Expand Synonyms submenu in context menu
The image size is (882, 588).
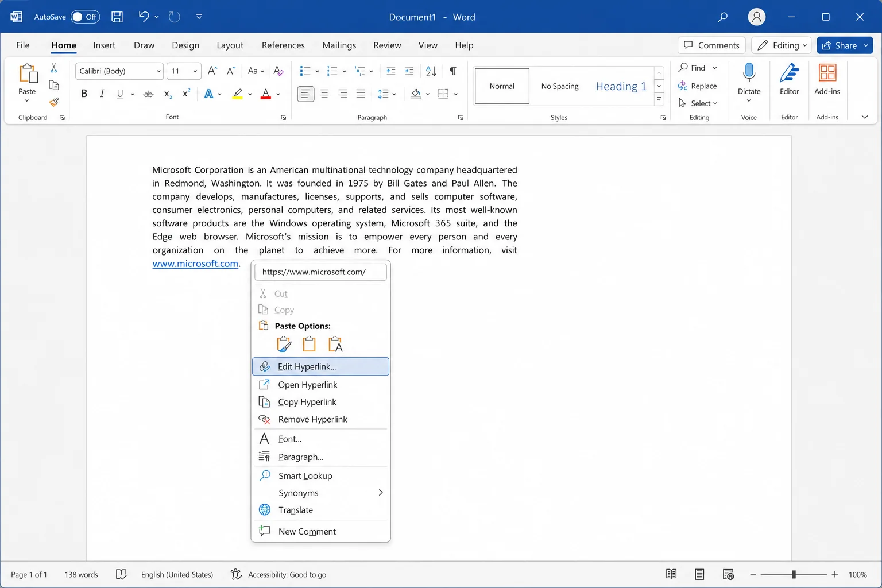pos(320,493)
